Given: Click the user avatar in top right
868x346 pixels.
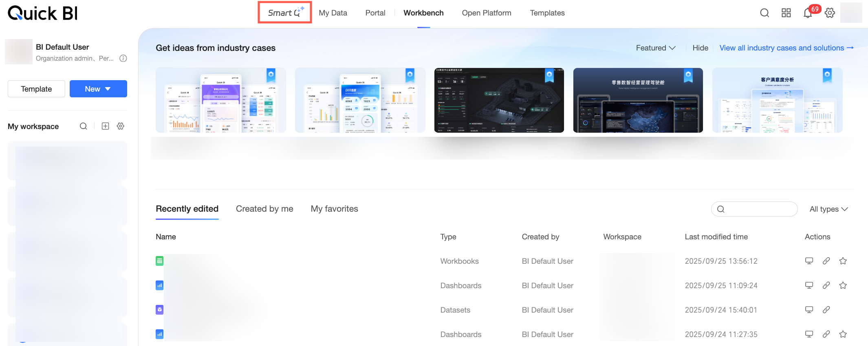Looking at the screenshot, I should tap(851, 13).
